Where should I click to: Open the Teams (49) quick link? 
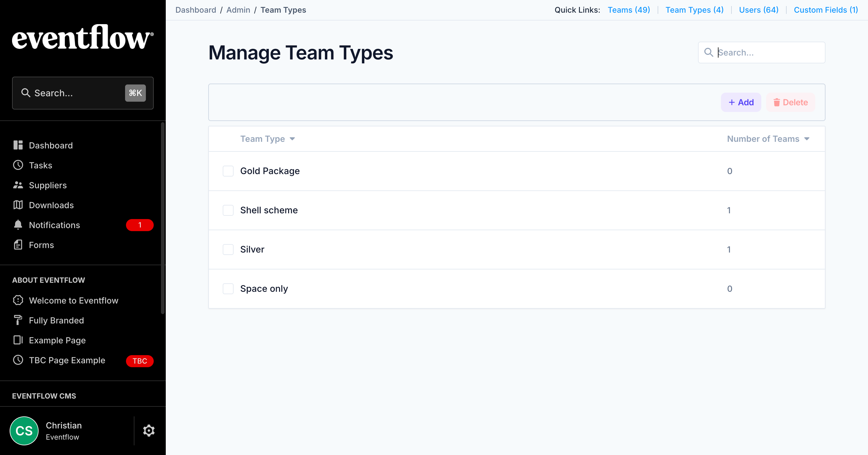point(628,10)
